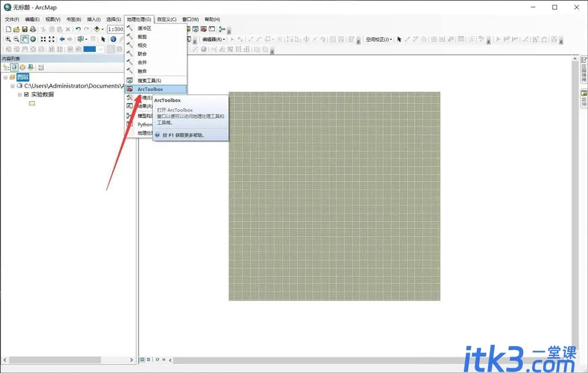
Task: Collapse the 图层 data frame node
Action: [6, 77]
